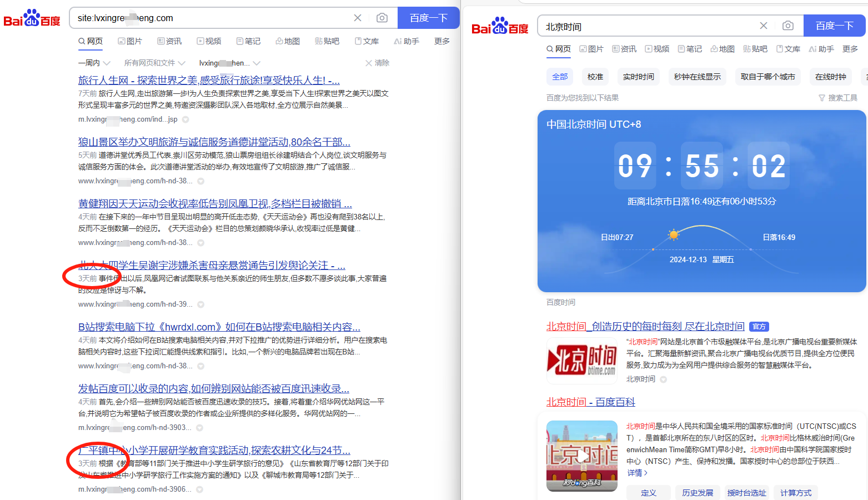Select the 秒钟在线显示 filter chip
This screenshot has width=868, height=500.
coord(698,77)
